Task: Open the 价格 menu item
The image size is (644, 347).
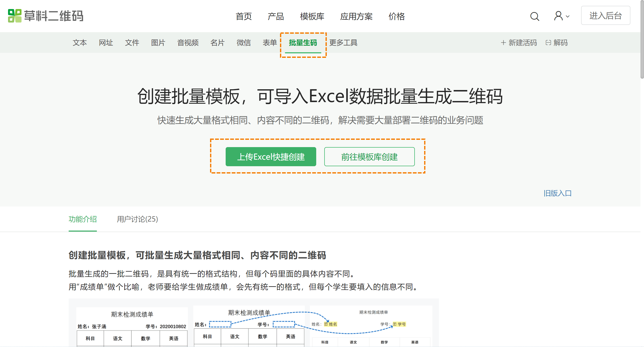Action: [396, 16]
